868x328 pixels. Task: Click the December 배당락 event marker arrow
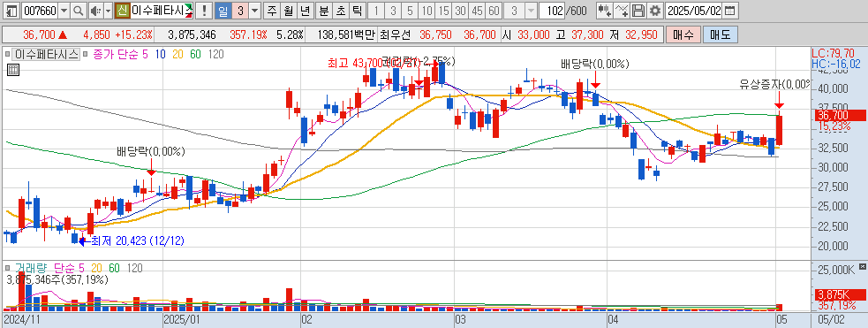coord(151,167)
